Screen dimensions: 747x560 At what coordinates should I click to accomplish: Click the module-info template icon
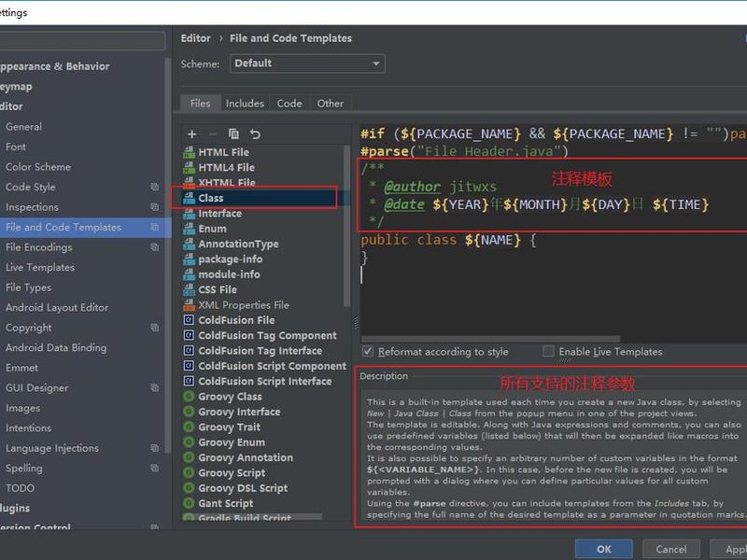190,274
